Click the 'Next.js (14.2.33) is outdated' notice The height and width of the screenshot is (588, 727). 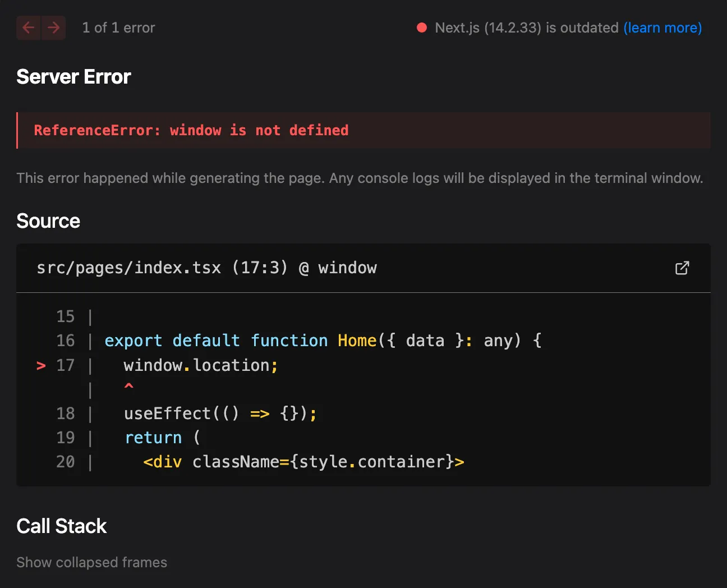(x=526, y=27)
